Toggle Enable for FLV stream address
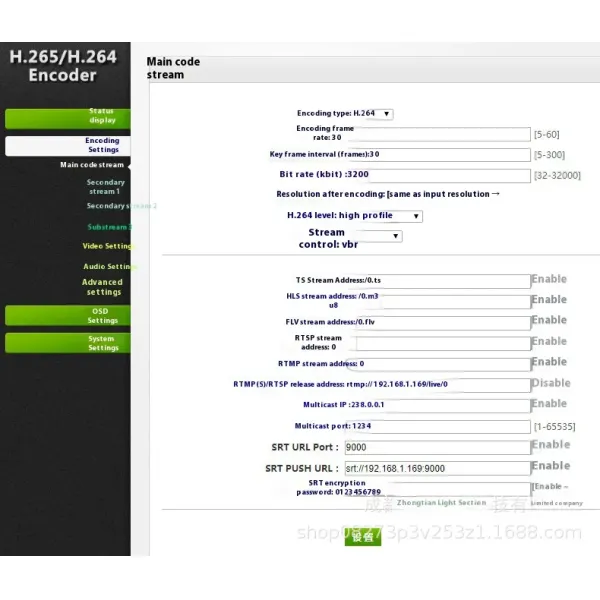 coord(549,320)
